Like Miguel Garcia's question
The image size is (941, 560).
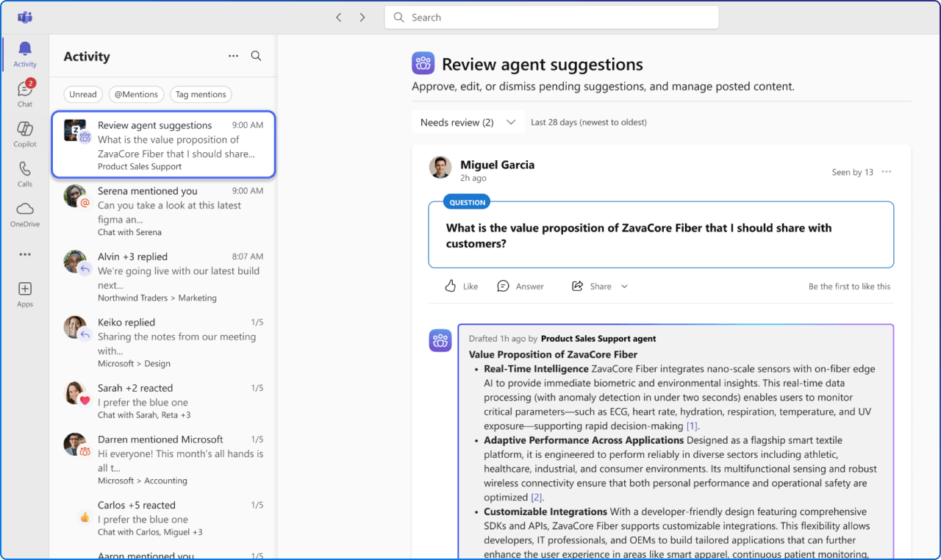coord(462,286)
